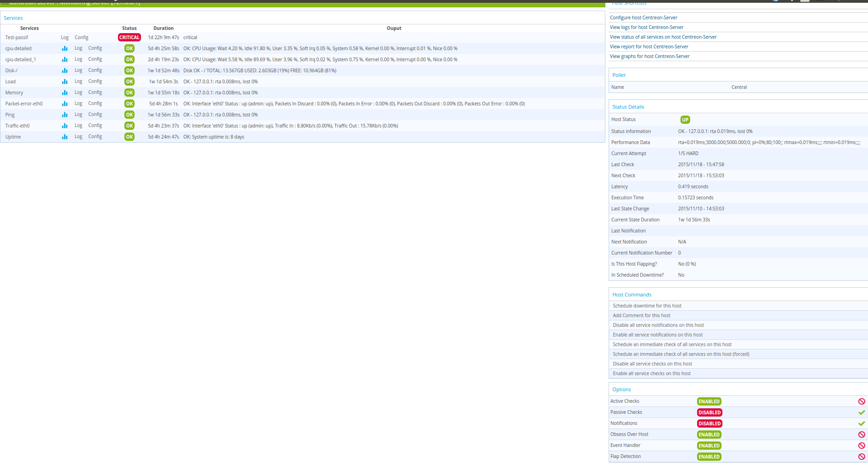Open graph icon for Uptime service
Viewport: 868px width, 464px height.
coord(65,137)
